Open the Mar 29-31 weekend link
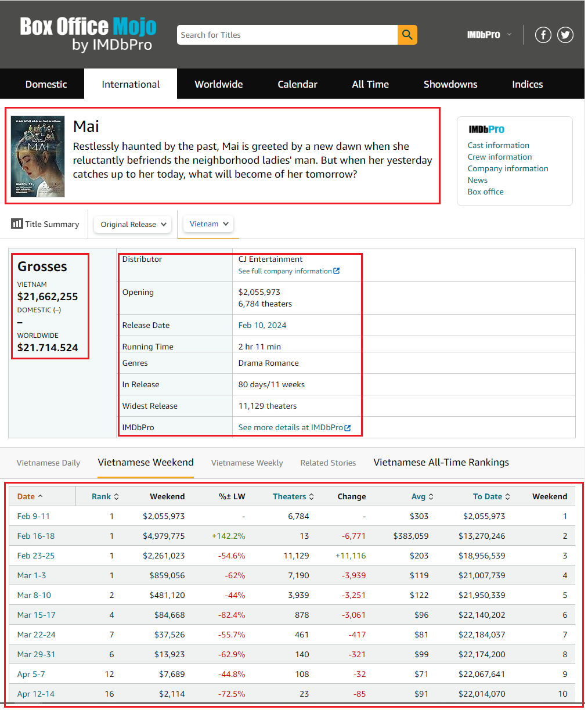The image size is (588, 710). tap(37, 654)
